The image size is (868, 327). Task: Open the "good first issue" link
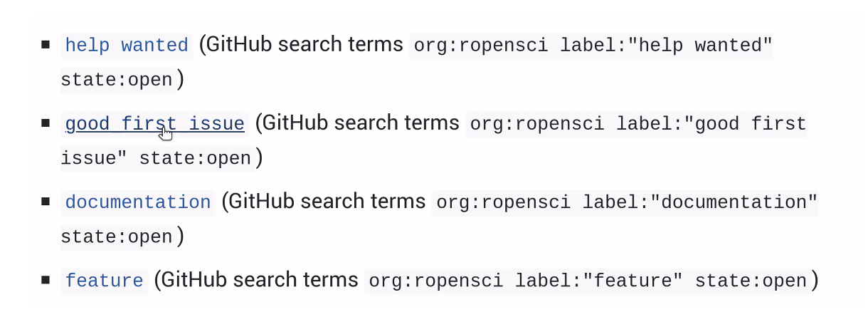[154, 124]
